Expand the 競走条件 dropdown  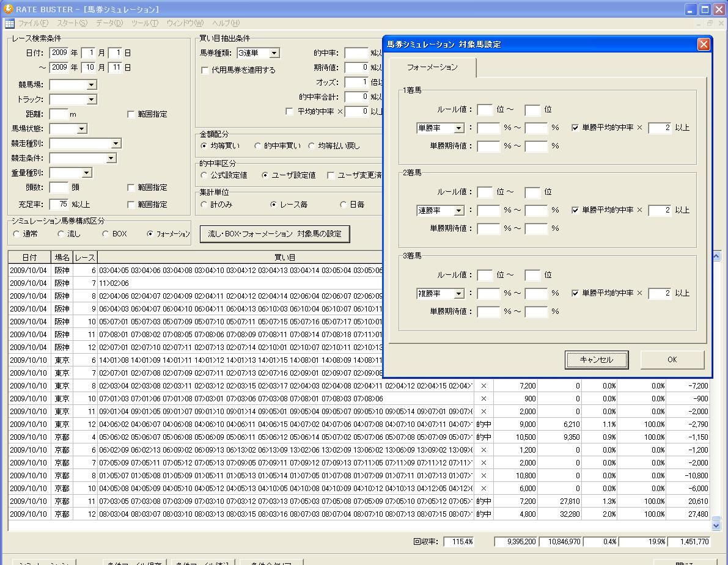(111, 158)
